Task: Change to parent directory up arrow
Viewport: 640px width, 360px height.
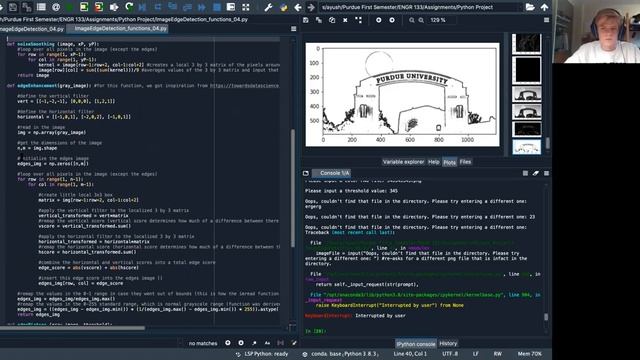Action: pyautogui.click(x=544, y=7)
